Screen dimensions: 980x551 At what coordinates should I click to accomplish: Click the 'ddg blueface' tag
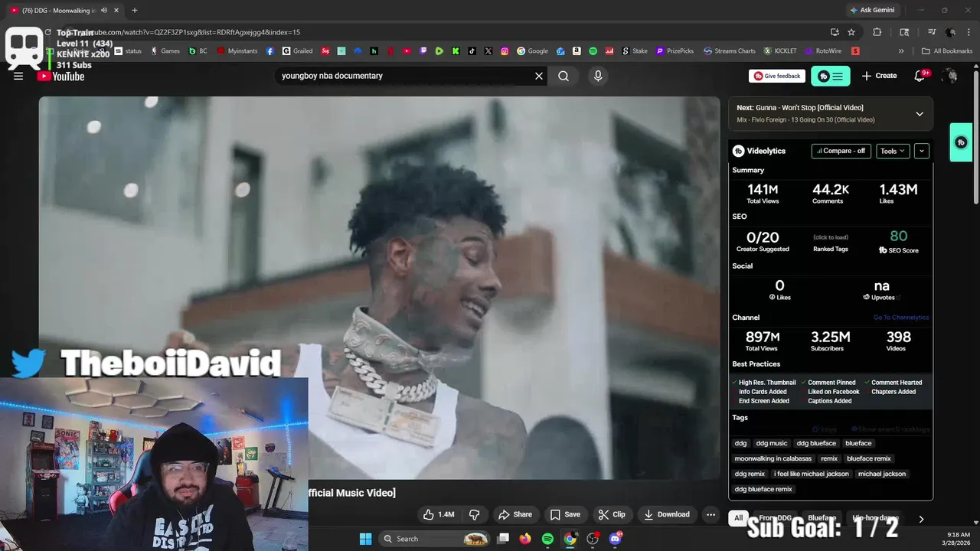click(x=816, y=443)
